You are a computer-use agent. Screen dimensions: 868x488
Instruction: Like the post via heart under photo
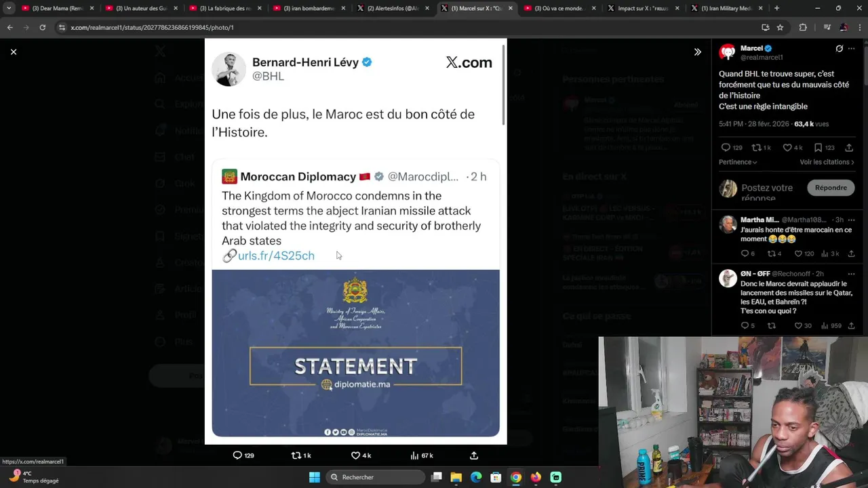pyautogui.click(x=355, y=455)
